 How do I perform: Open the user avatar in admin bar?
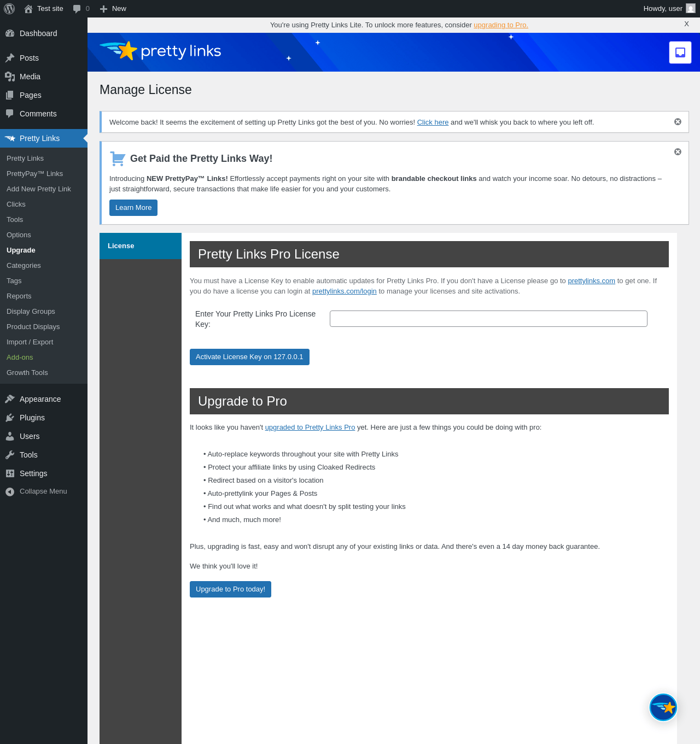click(x=691, y=9)
